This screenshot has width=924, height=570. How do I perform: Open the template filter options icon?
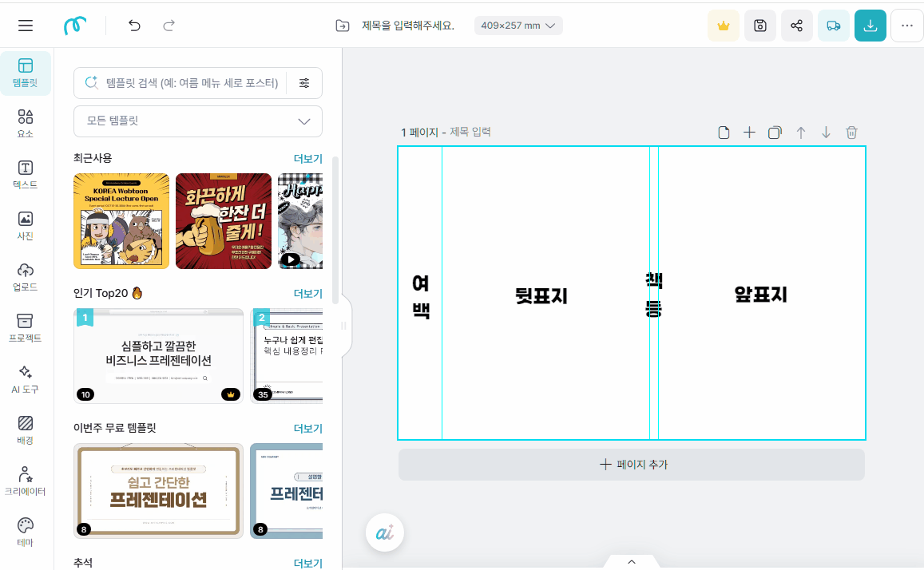tap(304, 83)
